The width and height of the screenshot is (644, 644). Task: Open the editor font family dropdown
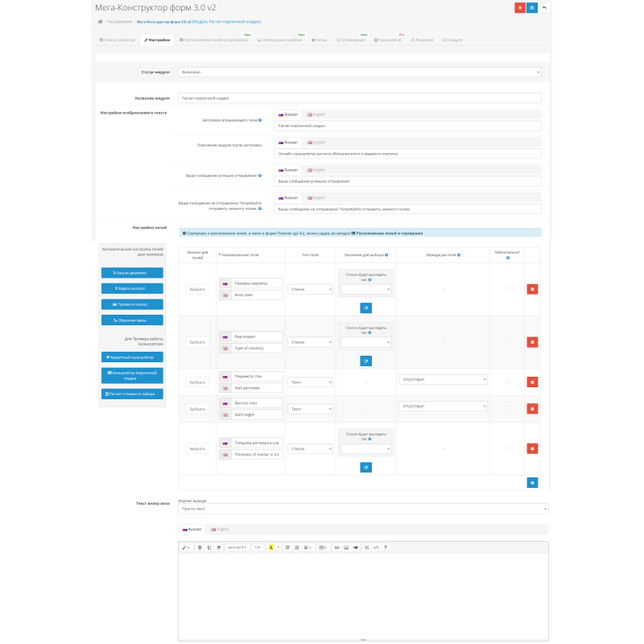tap(237, 547)
